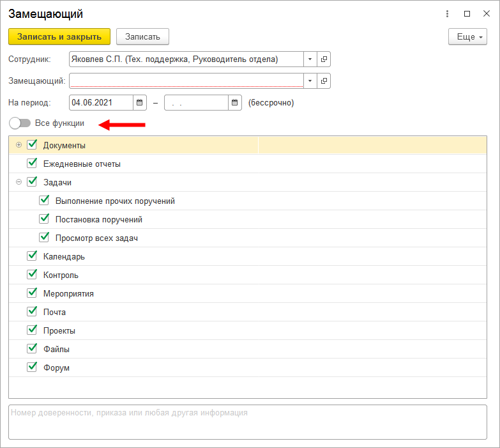Open the Еще menu
The height and width of the screenshot is (448, 500).
468,37
